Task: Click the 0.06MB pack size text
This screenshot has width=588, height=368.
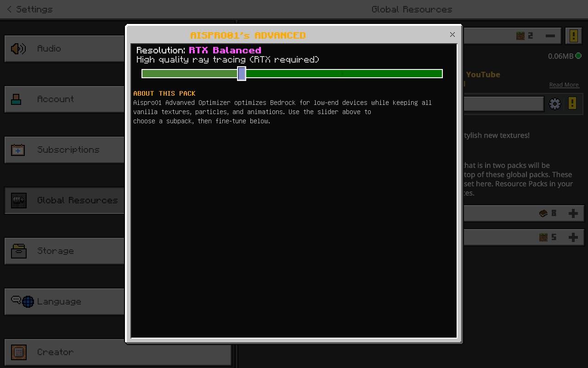Action: [561, 56]
